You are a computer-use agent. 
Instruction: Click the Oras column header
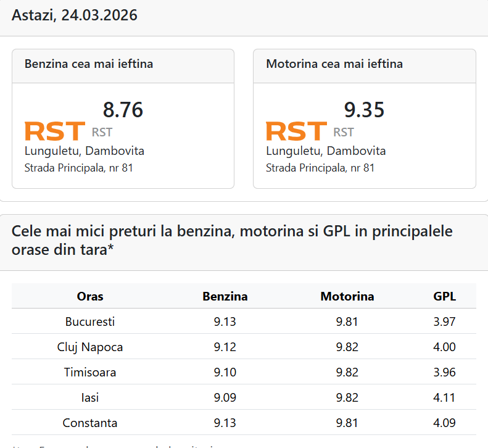[x=90, y=296]
